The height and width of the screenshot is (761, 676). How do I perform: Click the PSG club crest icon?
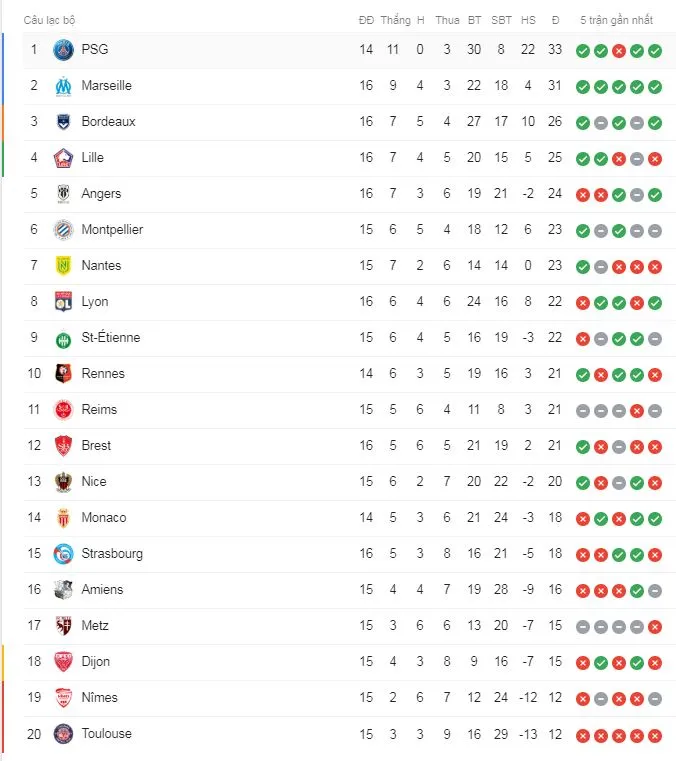coord(64,49)
